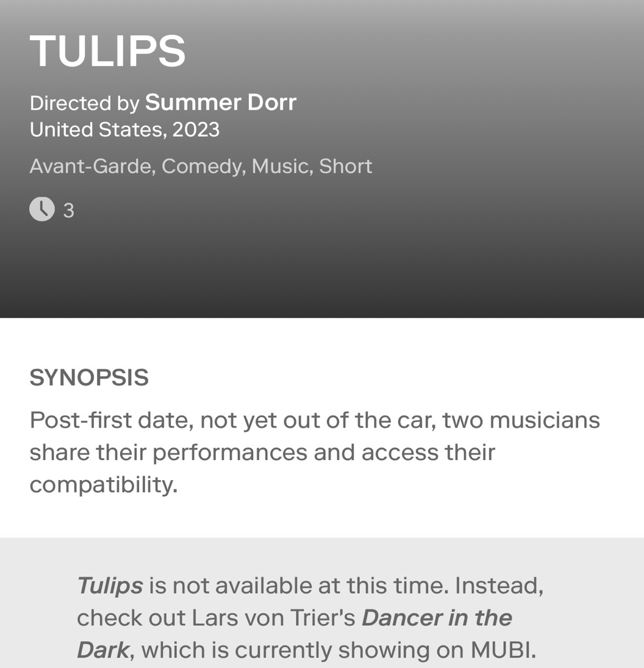
Task: Click the clock duration icon
Action: (x=41, y=209)
